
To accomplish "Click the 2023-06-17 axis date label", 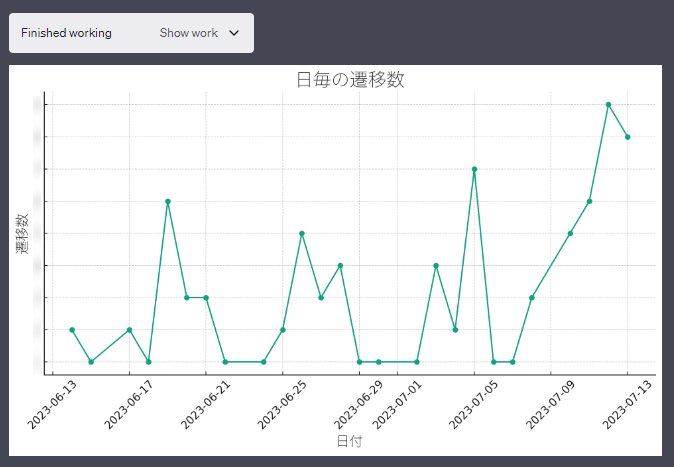I will pos(129,405).
